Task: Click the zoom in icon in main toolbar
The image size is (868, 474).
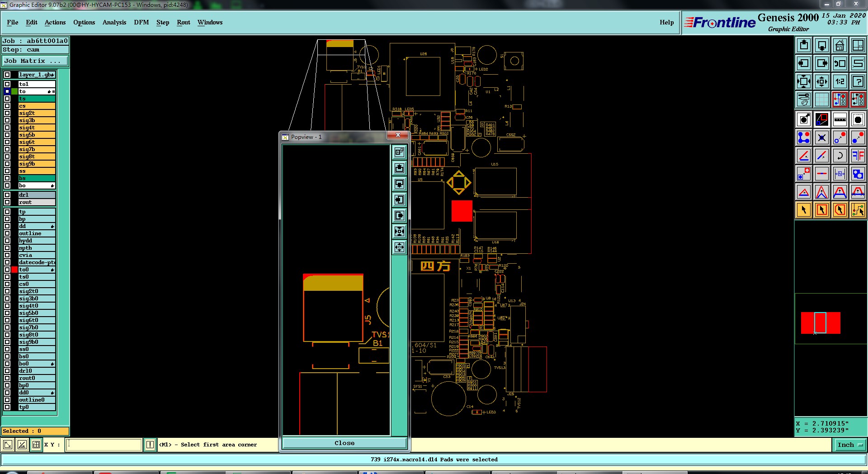Action: pos(804,81)
